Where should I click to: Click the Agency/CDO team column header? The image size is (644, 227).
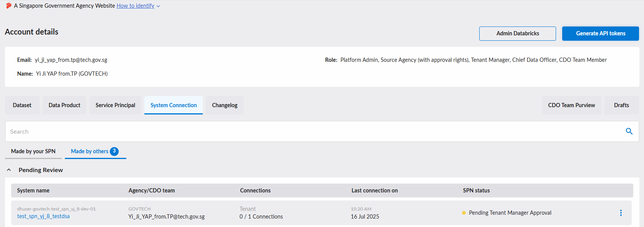pyautogui.click(x=152, y=191)
